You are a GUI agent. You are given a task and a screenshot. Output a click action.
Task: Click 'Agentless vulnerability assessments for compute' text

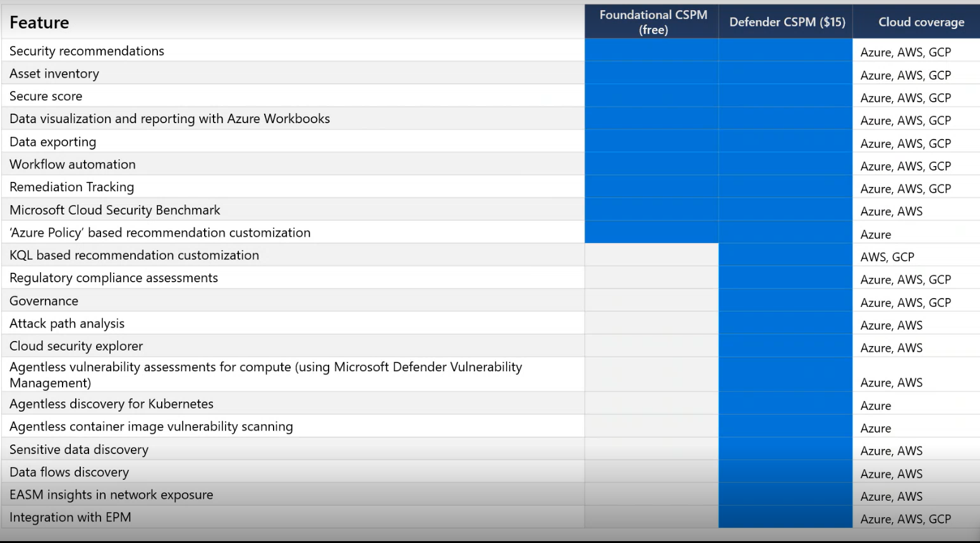(x=150, y=367)
